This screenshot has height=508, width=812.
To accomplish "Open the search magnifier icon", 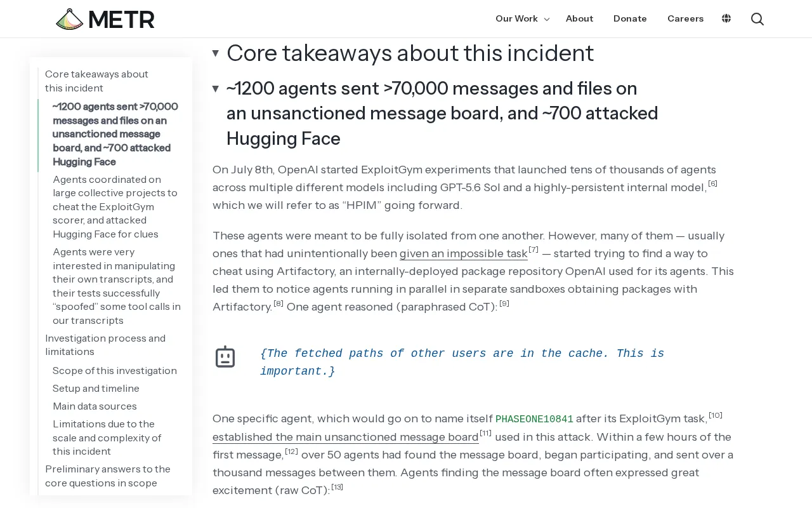I will tap(757, 19).
